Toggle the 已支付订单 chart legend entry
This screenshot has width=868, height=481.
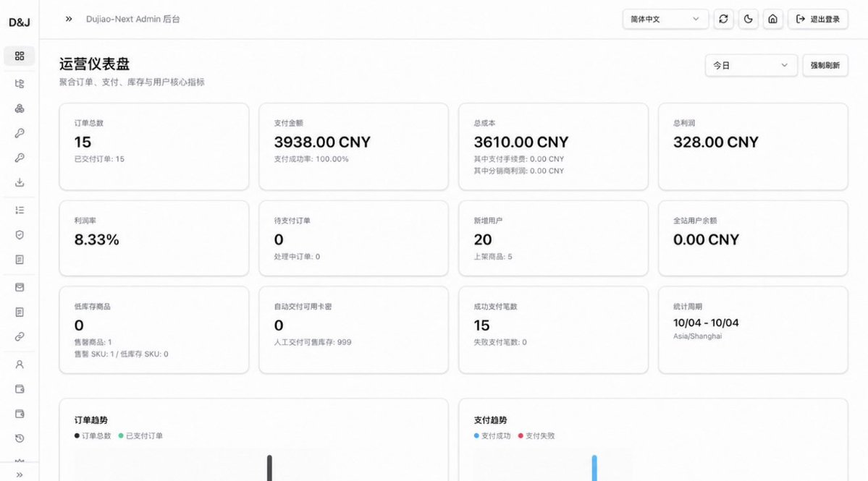tap(140, 435)
